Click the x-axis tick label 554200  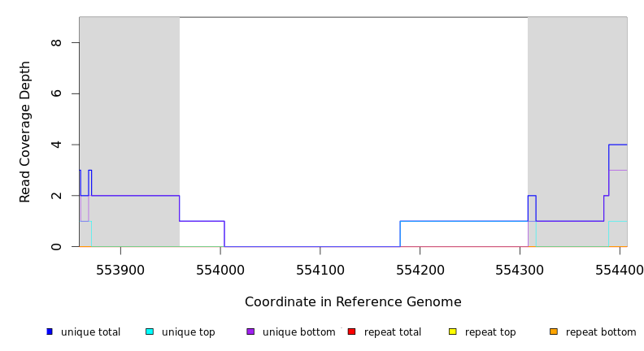coord(420,270)
